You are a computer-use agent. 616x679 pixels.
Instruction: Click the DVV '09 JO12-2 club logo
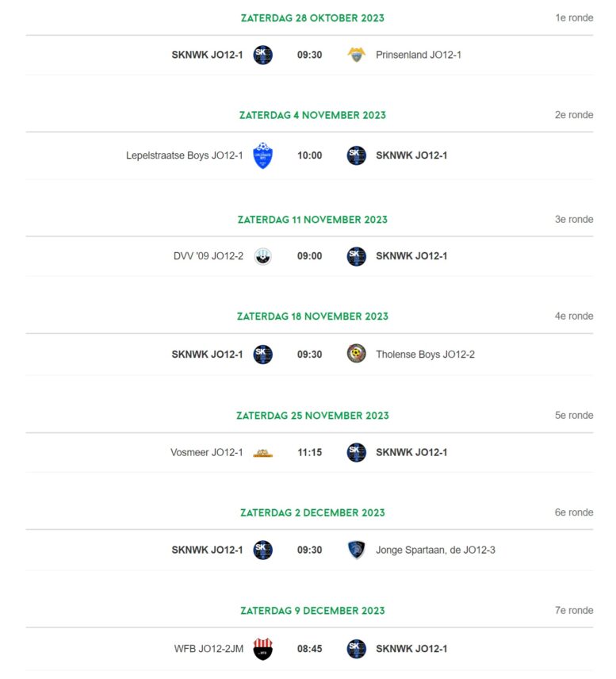(x=262, y=256)
